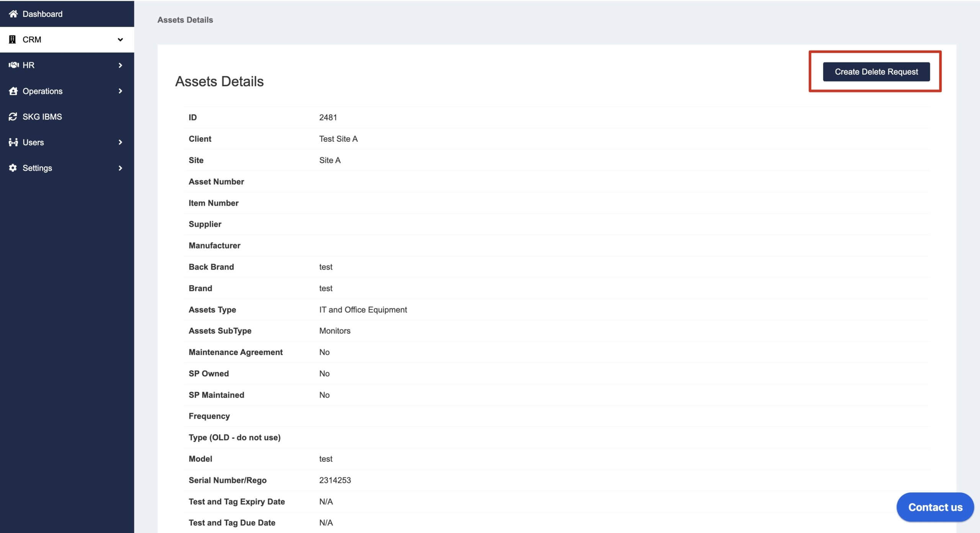Image resolution: width=980 pixels, height=533 pixels.
Task: Click the Manufacturer label
Action: [214, 245]
